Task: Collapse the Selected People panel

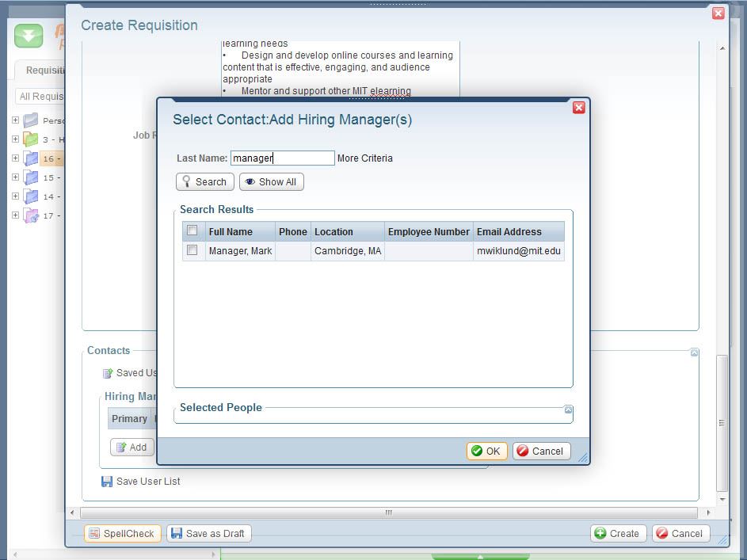Action: pyautogui.click(x=568, y=410)
